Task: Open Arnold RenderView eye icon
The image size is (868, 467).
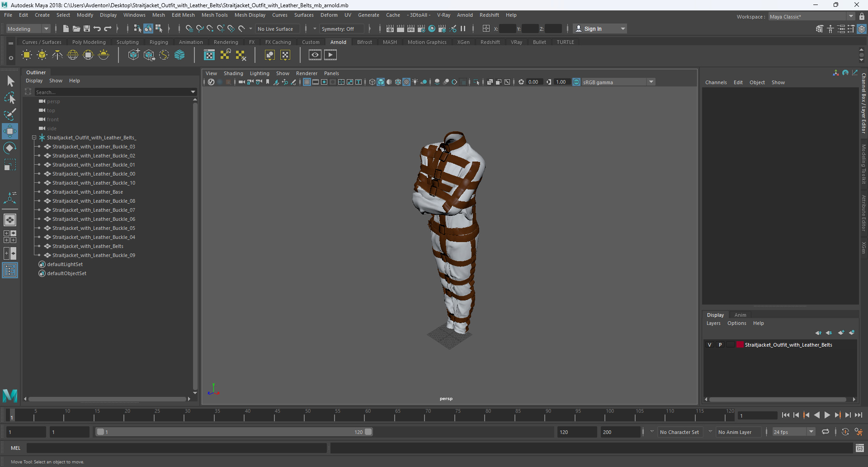Action: (315, 55)
